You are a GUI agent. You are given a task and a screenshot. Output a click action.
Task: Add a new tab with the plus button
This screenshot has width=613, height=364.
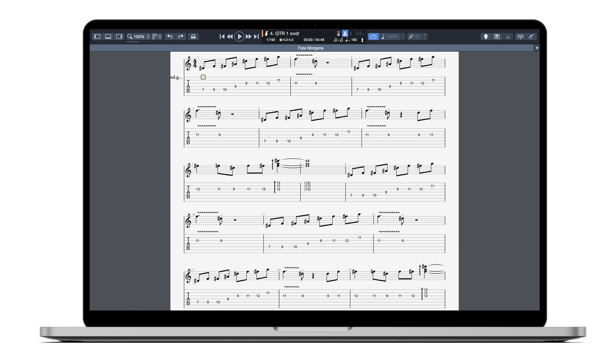pos(537,48)
